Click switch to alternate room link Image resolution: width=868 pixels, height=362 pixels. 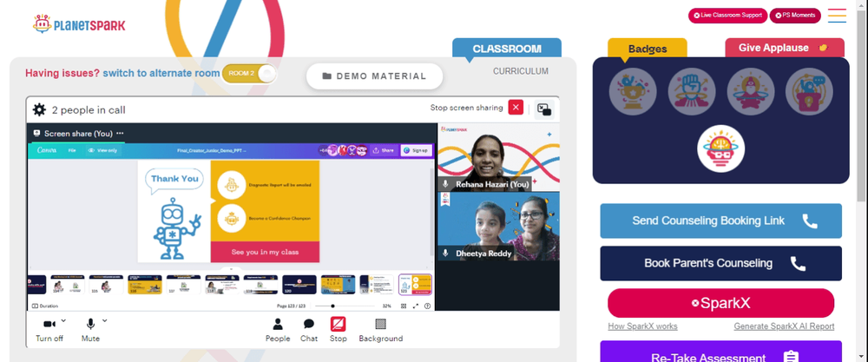click(x=161, y=73)
